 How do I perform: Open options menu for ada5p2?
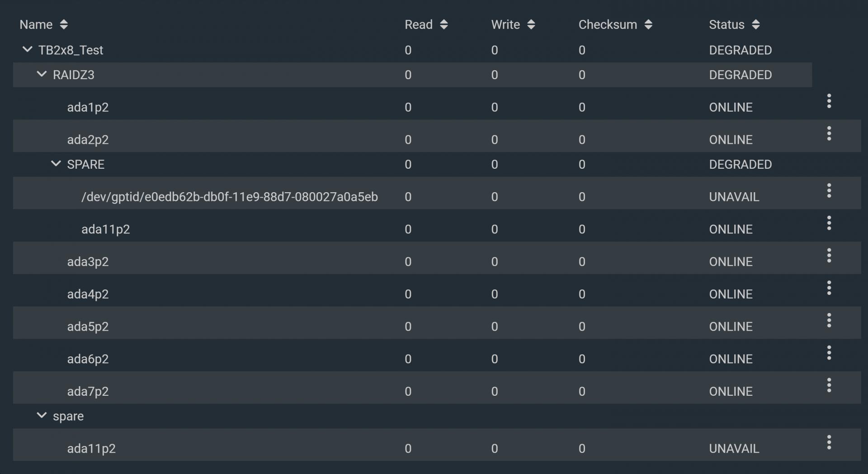829,321
